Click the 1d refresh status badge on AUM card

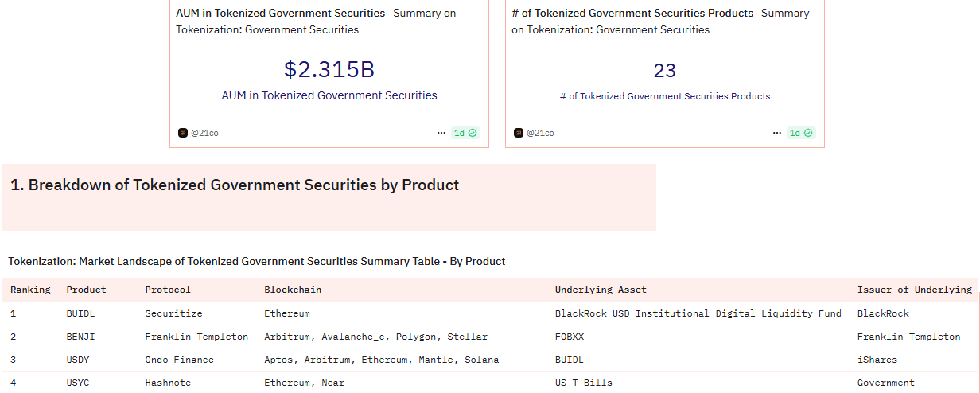point(465,133)
